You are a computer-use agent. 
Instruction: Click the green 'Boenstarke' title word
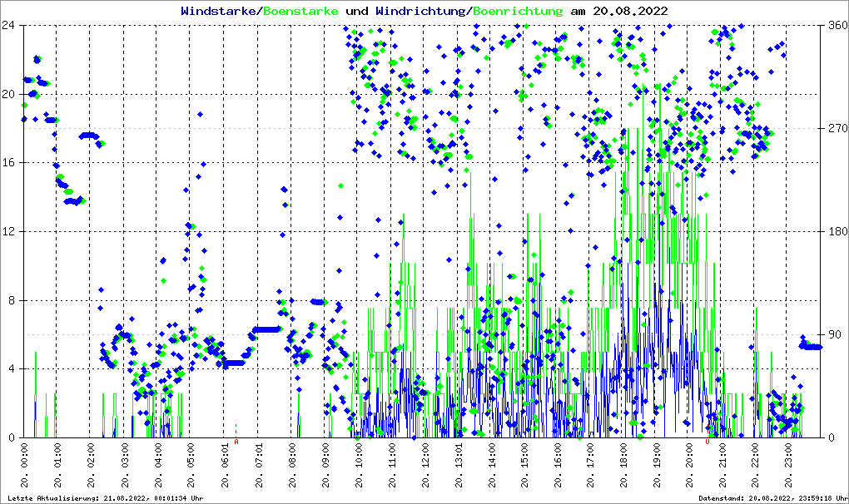[x=300, y=11]
